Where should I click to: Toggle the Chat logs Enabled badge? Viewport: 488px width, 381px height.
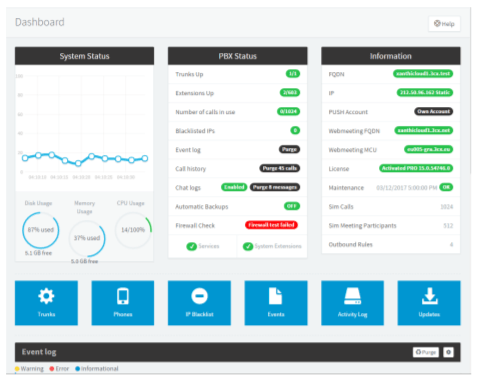tap(234, 187)
